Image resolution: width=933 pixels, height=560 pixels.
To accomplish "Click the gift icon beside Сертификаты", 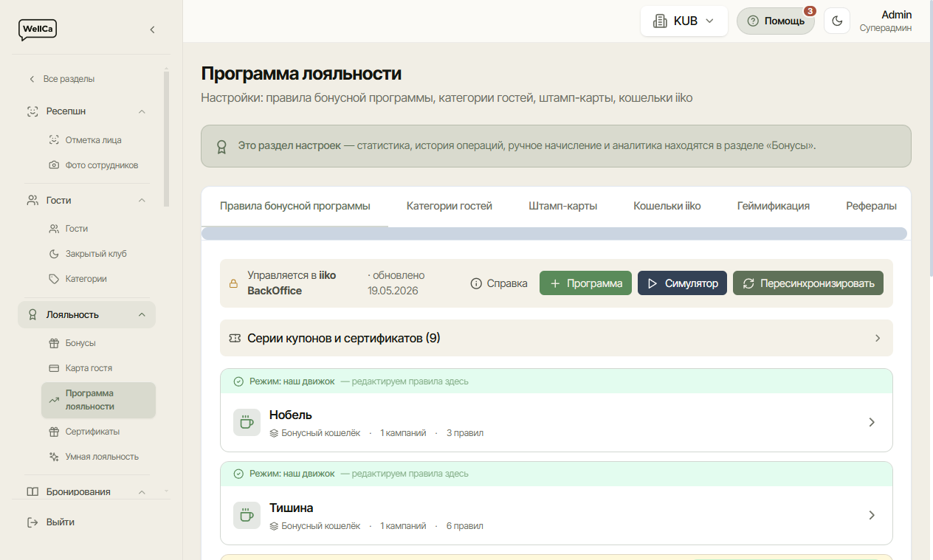I will click(x=54, y=432).
